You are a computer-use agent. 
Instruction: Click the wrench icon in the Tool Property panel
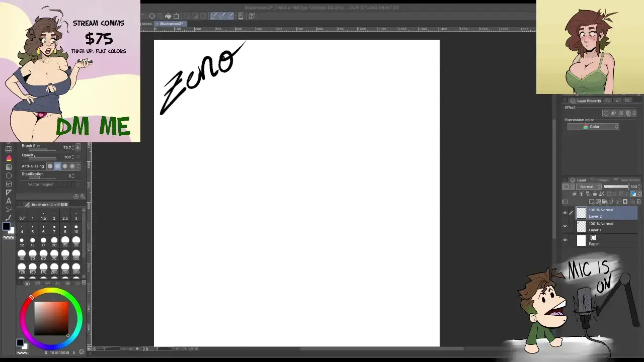(x=82, y=196)
